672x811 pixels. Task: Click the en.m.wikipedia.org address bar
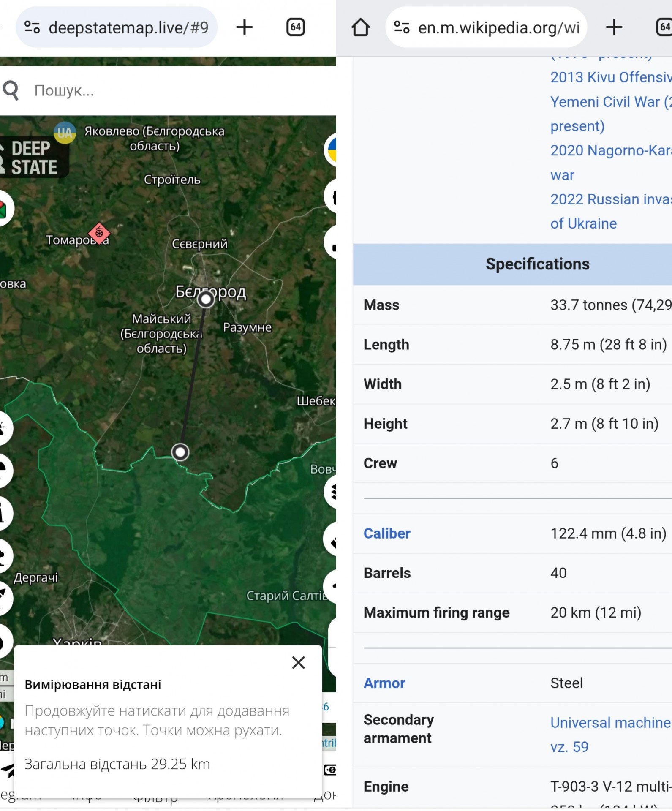click(486, 27)
